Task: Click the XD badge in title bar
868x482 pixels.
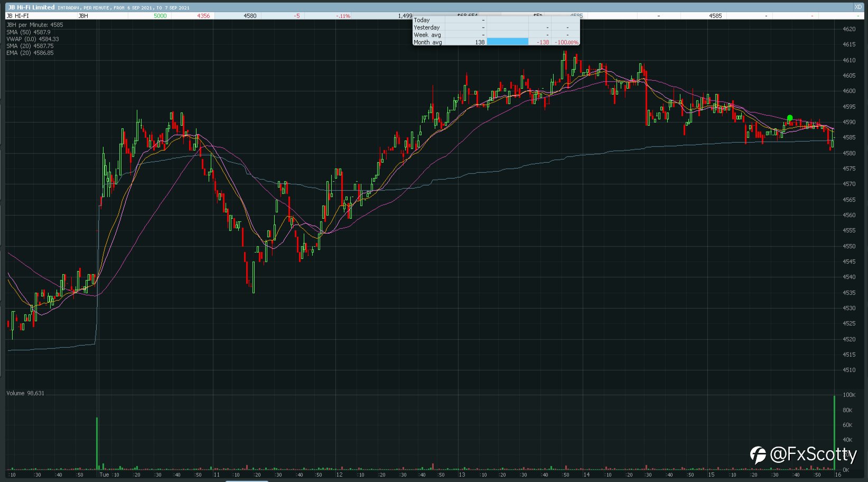Action: coord(858,7)
